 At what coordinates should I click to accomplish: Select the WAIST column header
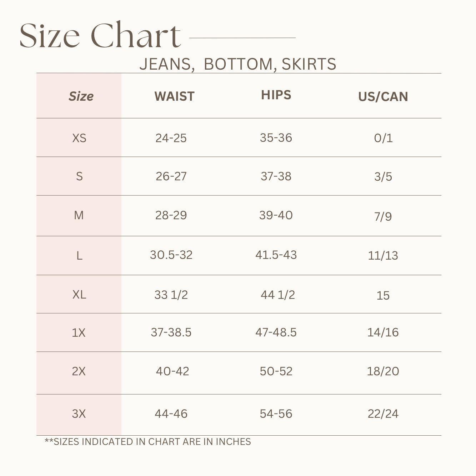[x=174, y=96]
